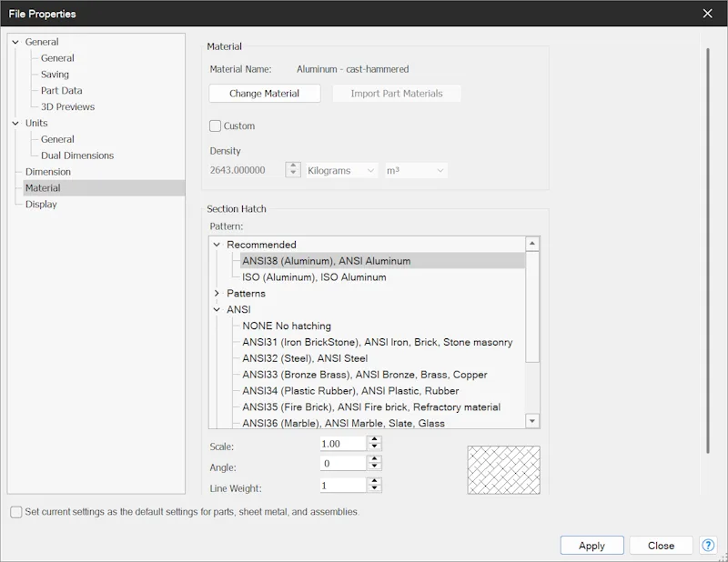Go to the 3D Previews page
Image resolution: width=728 pixels, height=562 pixels.
pos(67,106)
